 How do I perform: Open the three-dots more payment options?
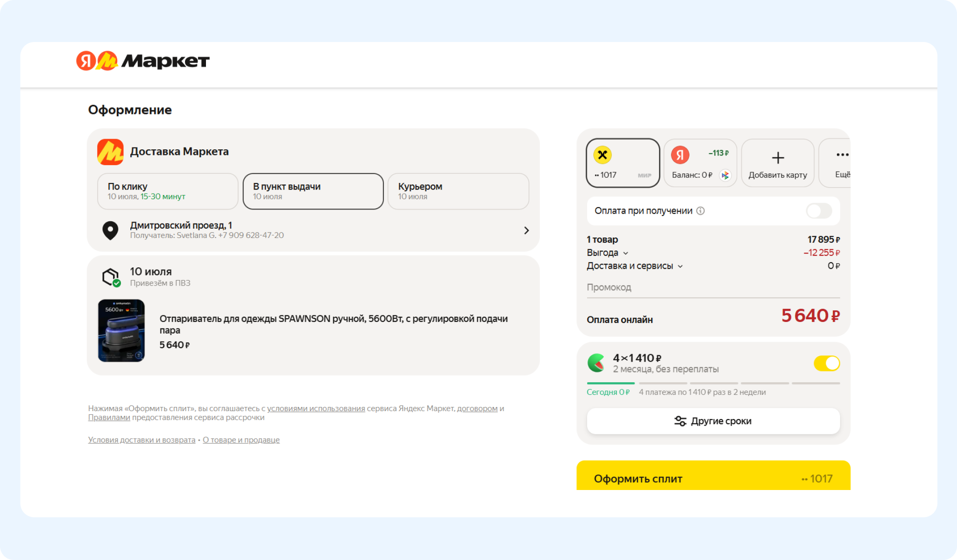(x=842, y=154)
